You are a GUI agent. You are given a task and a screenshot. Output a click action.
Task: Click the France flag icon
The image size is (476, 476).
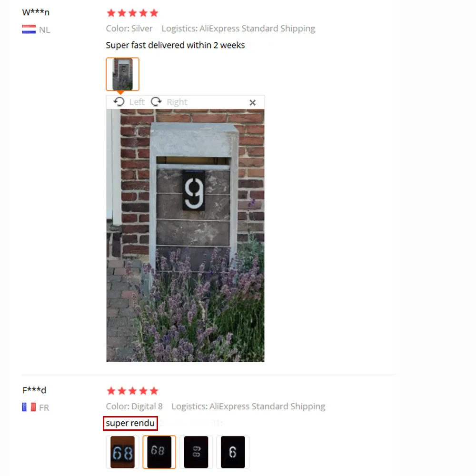click(29, 407)
